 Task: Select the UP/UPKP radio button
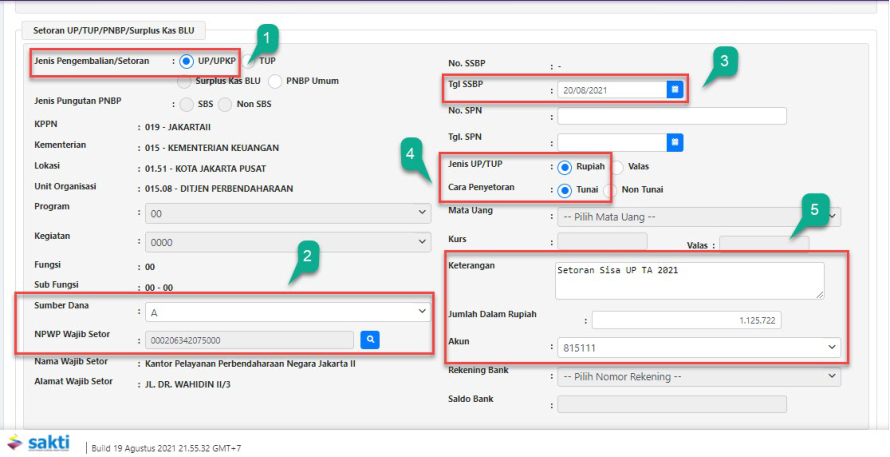[187, 61]
